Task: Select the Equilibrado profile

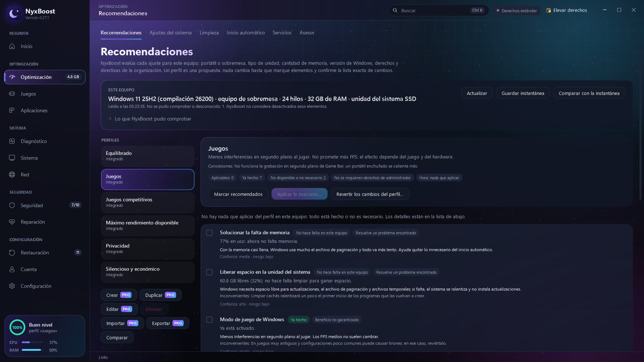Action: pyautogui.click(x=148, y=156)
